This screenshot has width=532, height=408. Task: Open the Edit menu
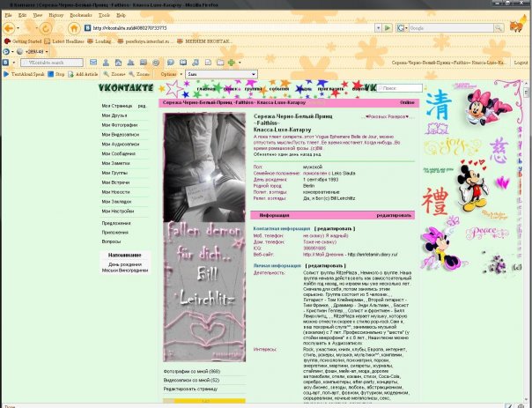point(22,15)
